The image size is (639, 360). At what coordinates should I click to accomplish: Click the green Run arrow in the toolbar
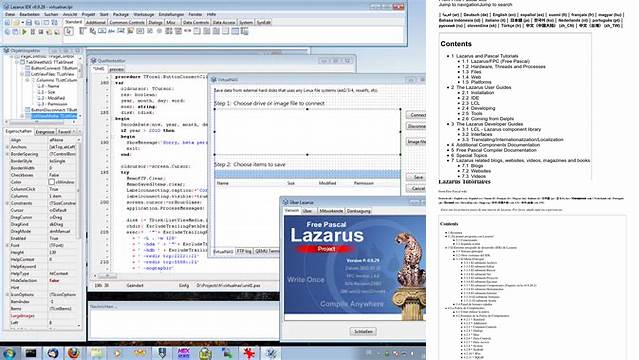click(x=24, y=32)
